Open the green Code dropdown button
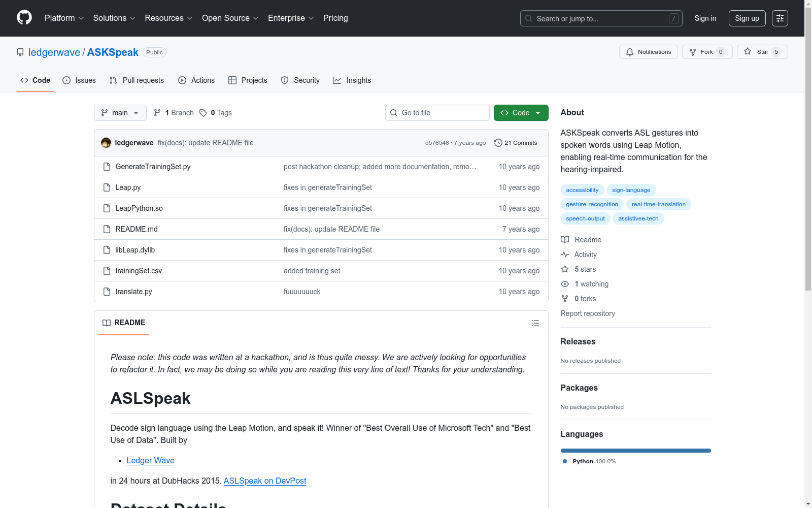The image size is (812, 508). [x=521, y=113]
